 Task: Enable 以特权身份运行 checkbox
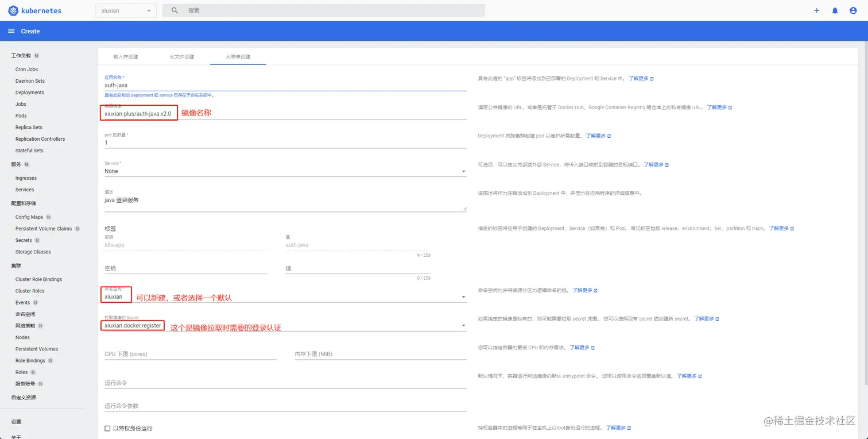click(107, 428)
